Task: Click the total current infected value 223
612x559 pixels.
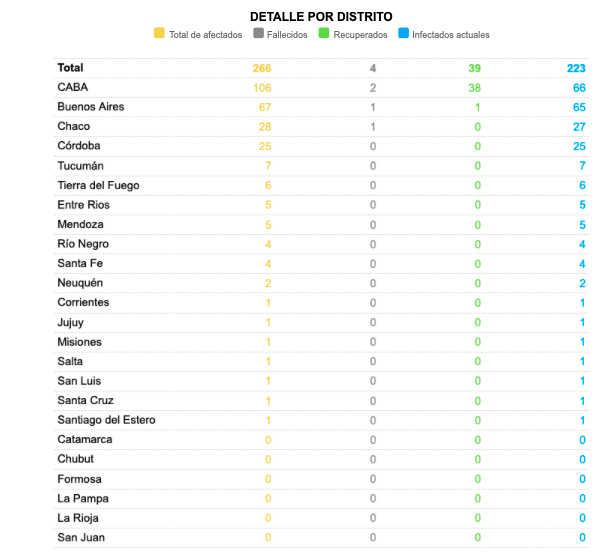Action: [575, 68]
